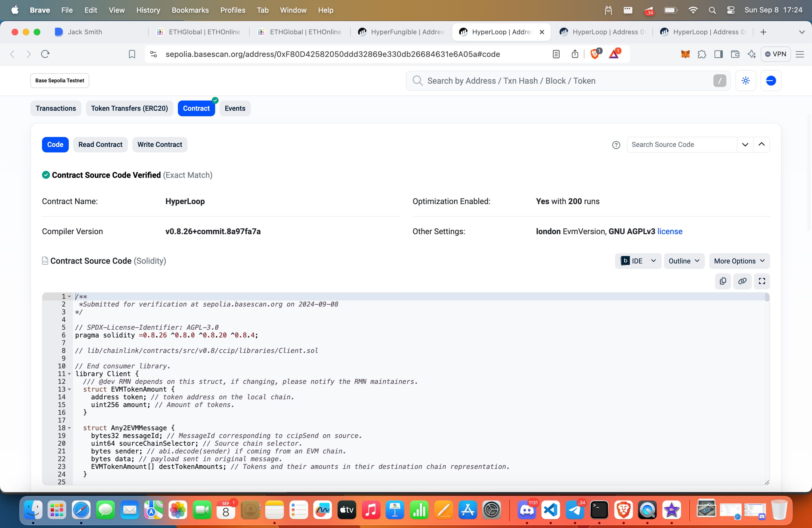Open the Leo AI assistant icon

(752, 54)
